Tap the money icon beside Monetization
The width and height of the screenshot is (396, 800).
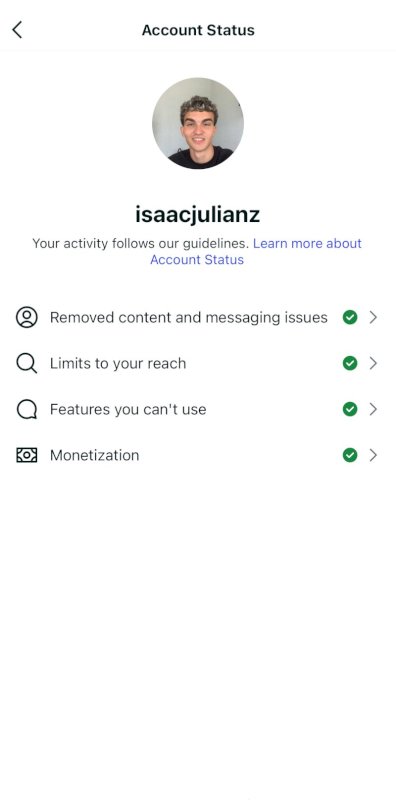(27, 455)
